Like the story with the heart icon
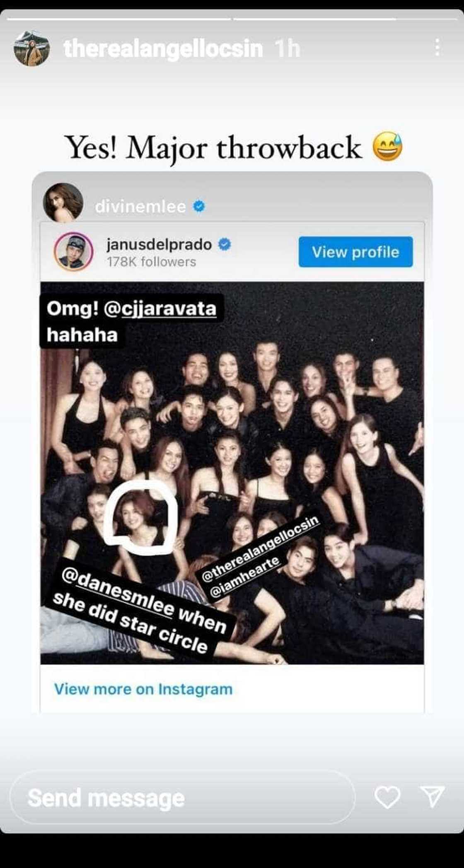Screen dimensions: 464x868 pyautogui.click(x=387, y=797)
